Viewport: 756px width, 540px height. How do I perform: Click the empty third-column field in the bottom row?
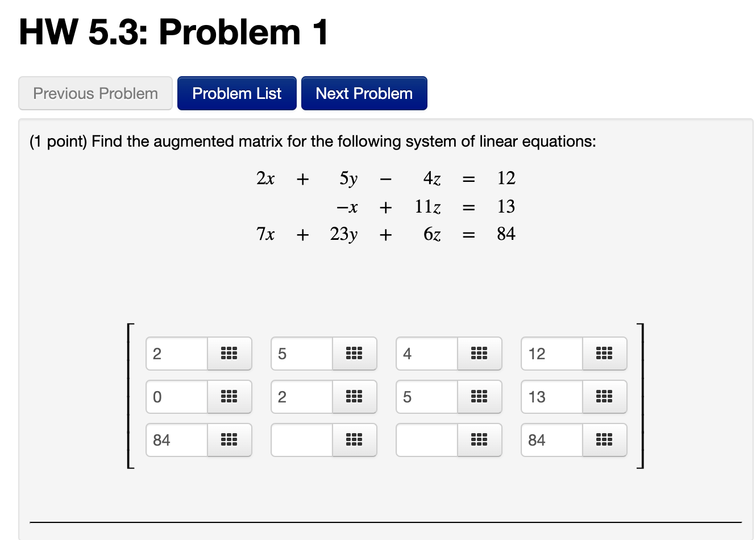[425, 440]
